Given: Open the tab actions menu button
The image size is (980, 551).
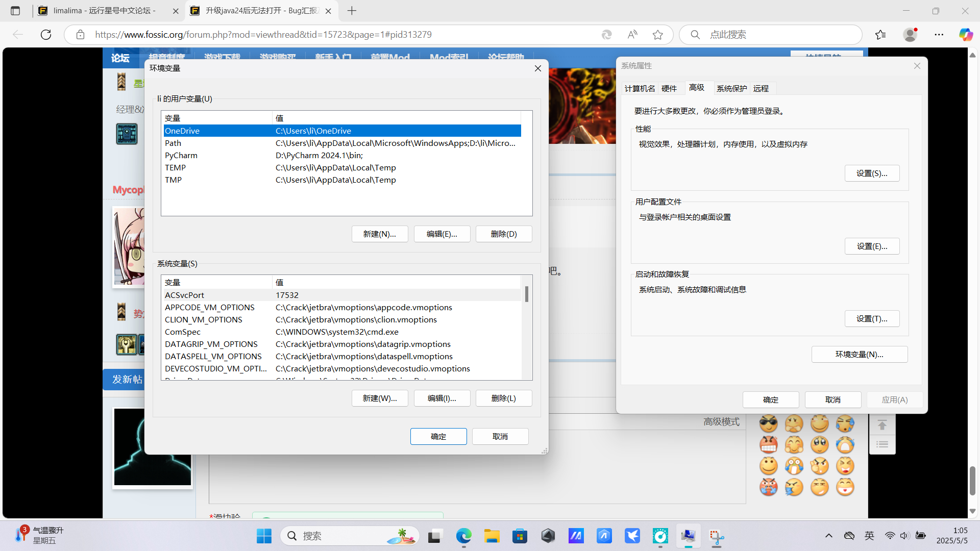Looking at the screenshot, I should pyautogui.click(x=15, y=11).
